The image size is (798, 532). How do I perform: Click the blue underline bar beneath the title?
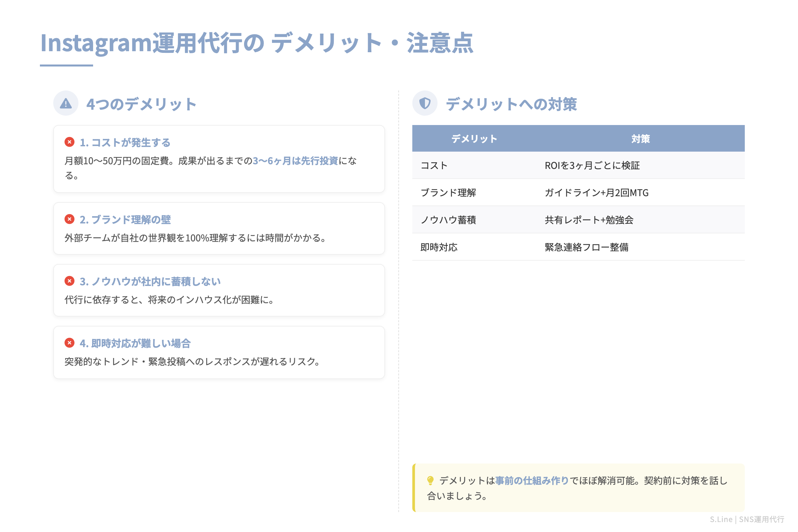(67, 65)
